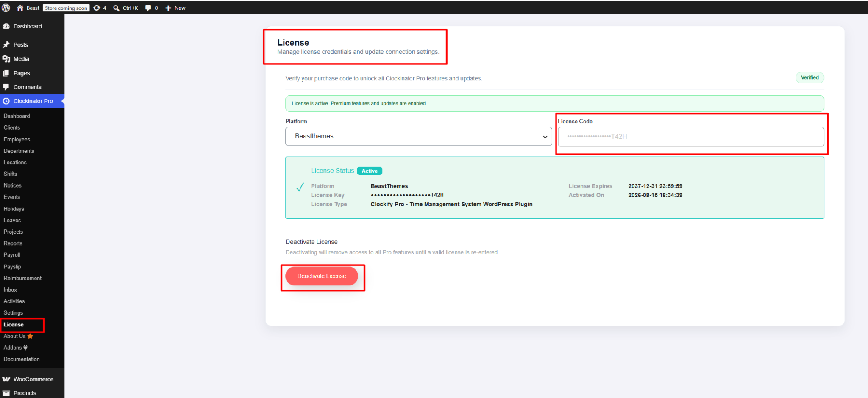This screenshot has height=398, width=868.
Task: Click the WooCommerce logo icon
Action: tap(6, 379)
